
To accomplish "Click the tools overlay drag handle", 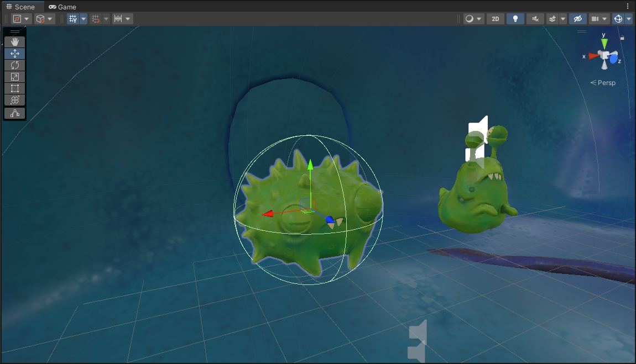I will (15, 31).
